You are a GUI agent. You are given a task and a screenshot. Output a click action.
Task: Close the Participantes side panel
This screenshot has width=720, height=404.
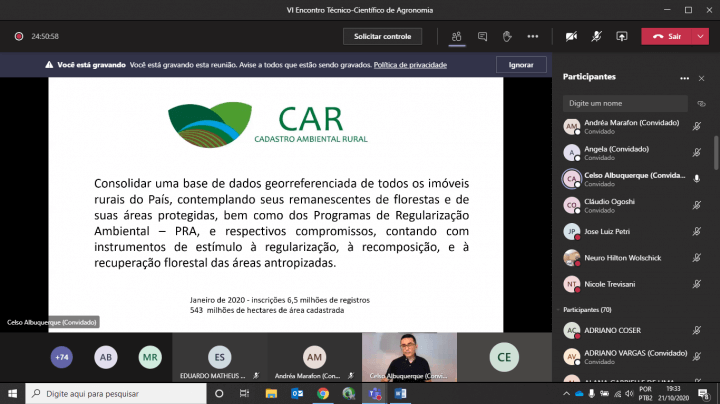(x=703, y=78)
